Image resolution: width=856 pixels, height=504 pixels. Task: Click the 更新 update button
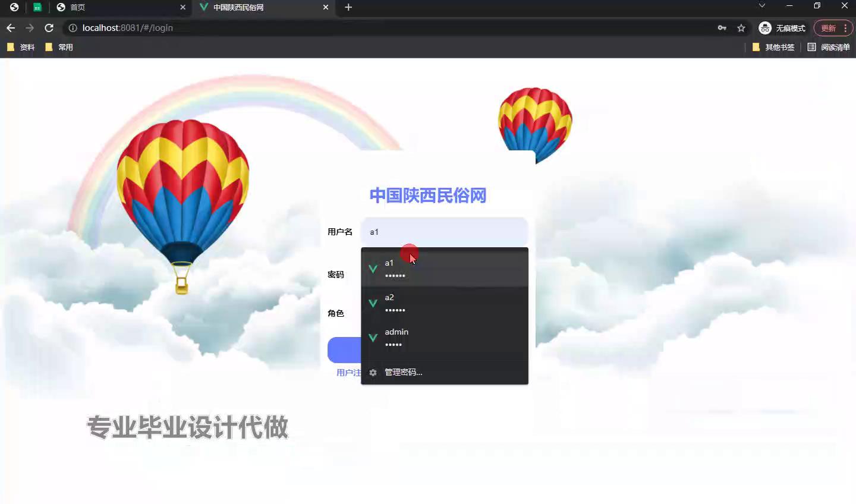pyautogui.click(x=828, y=28)
